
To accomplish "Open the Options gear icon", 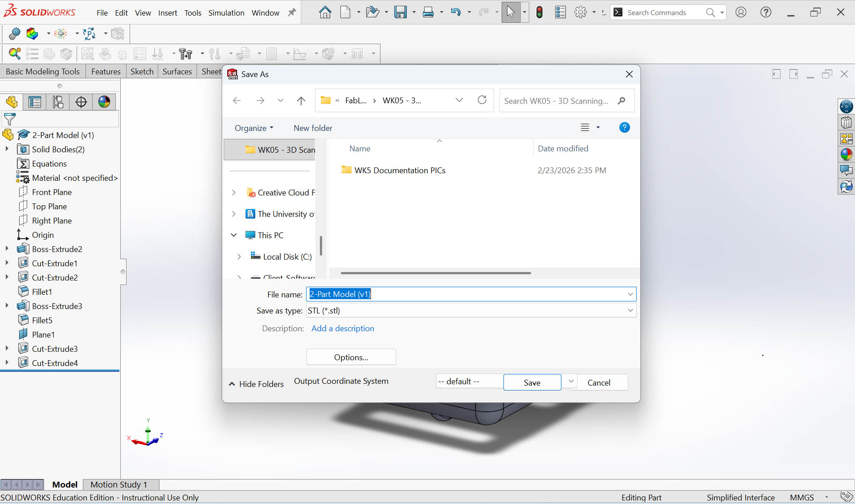I will point(581,12).
